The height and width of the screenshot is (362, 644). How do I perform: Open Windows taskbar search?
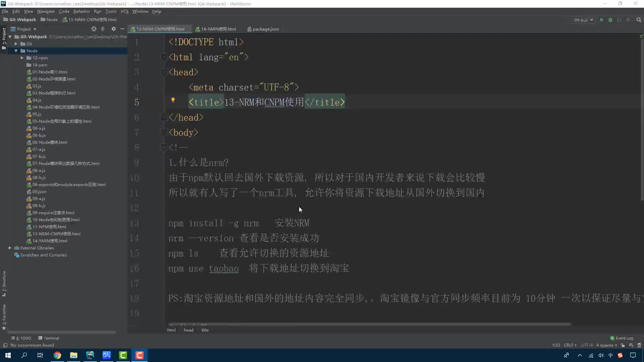coord(24,355)
